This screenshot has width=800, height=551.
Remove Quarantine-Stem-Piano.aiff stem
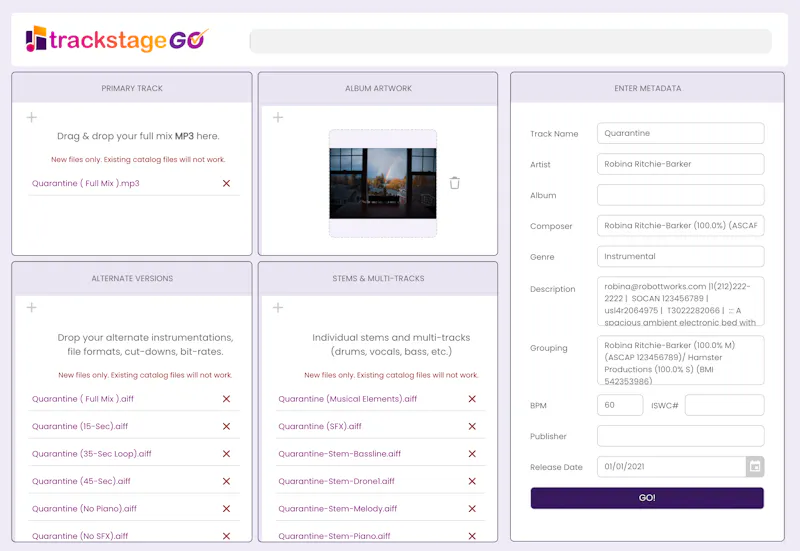(x=472, y=536)
